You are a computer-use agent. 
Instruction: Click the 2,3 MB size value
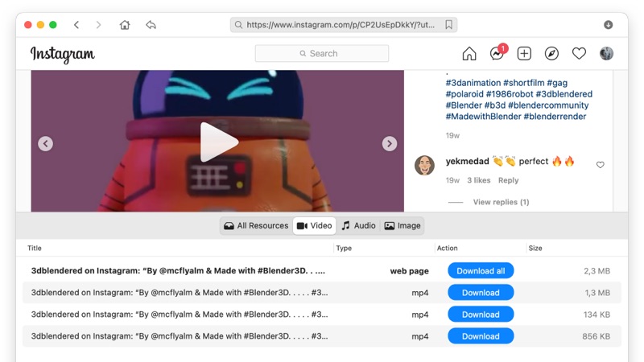coord(597,271)
